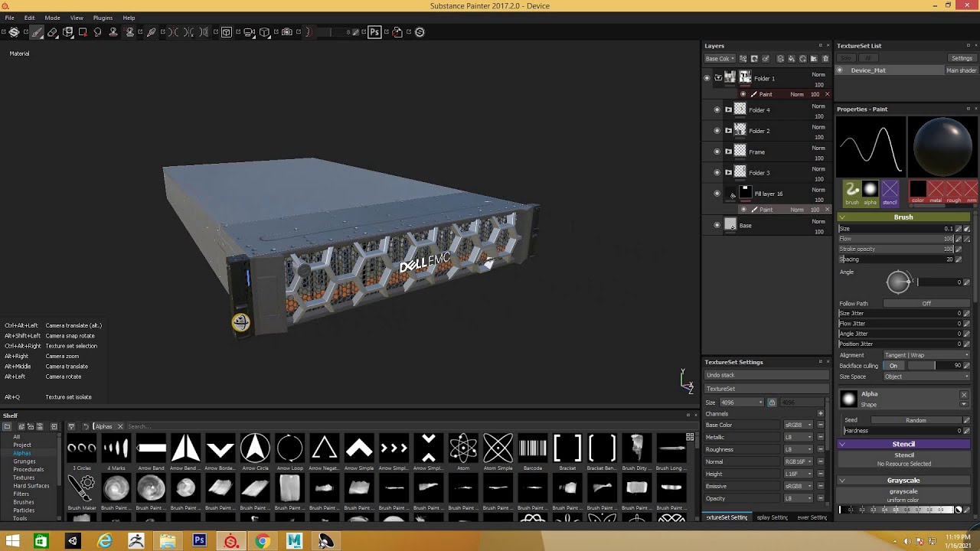Open the File menu

click(9, 18)
